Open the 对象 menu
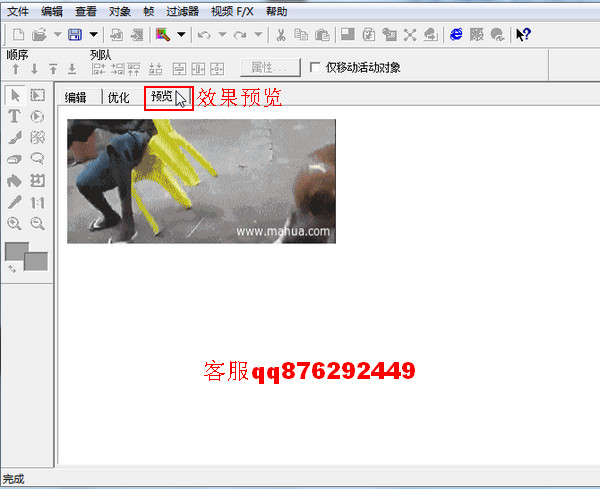The height and width of the screenshot is (489, 600). pos(120,12)
